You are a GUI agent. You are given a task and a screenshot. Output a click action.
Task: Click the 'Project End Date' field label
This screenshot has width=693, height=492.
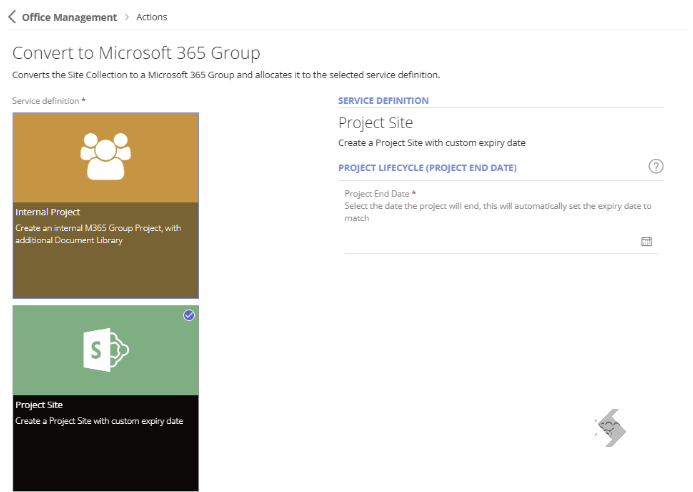click(377, 194)
